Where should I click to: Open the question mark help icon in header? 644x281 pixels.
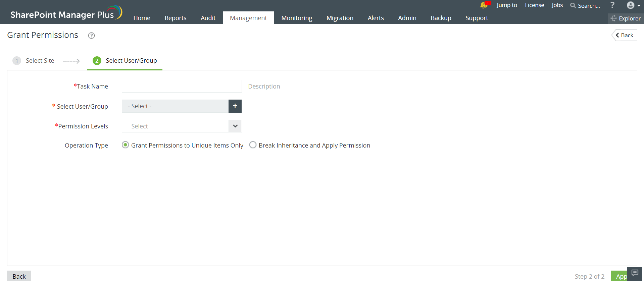[x=612, y=5]
